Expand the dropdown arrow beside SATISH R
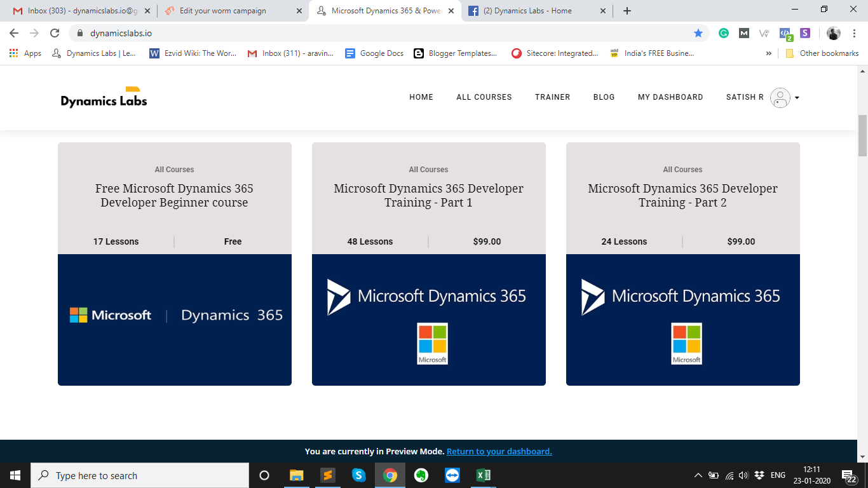 [797, 98]
